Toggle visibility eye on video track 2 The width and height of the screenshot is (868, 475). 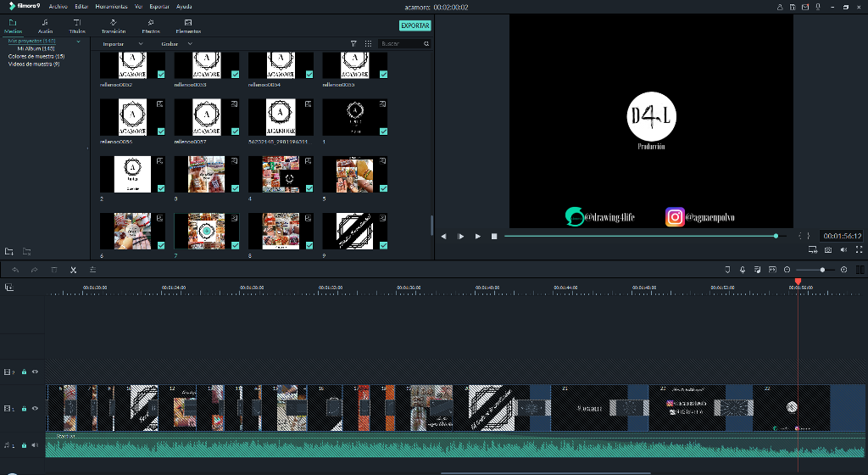[x=35, y=372]
